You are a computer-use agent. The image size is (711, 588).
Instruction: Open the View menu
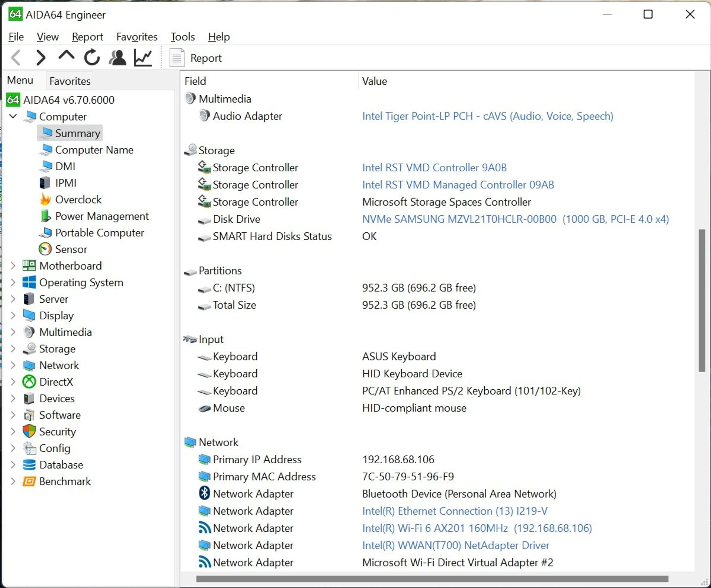[47, 37]
